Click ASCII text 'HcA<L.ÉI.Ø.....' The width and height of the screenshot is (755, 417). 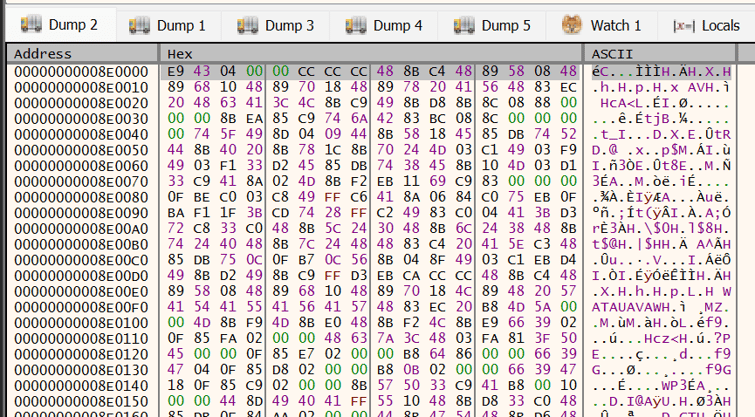click(x=661, y=103)
